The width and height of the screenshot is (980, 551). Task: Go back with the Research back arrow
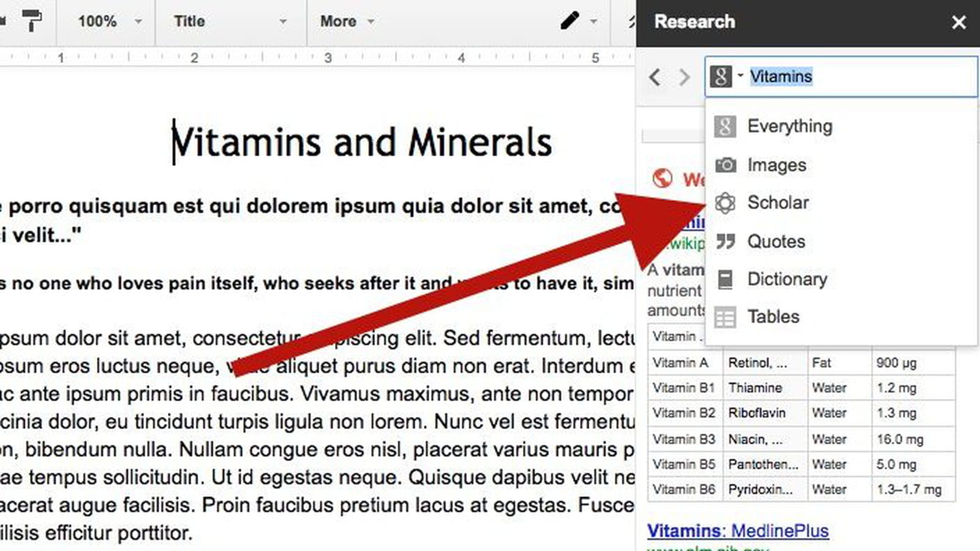655,77
